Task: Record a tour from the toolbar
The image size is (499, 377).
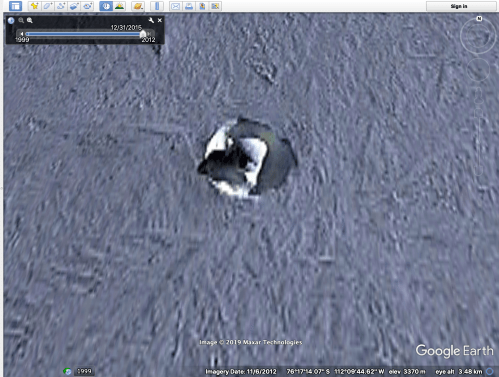Action: (x=88, y=6)
